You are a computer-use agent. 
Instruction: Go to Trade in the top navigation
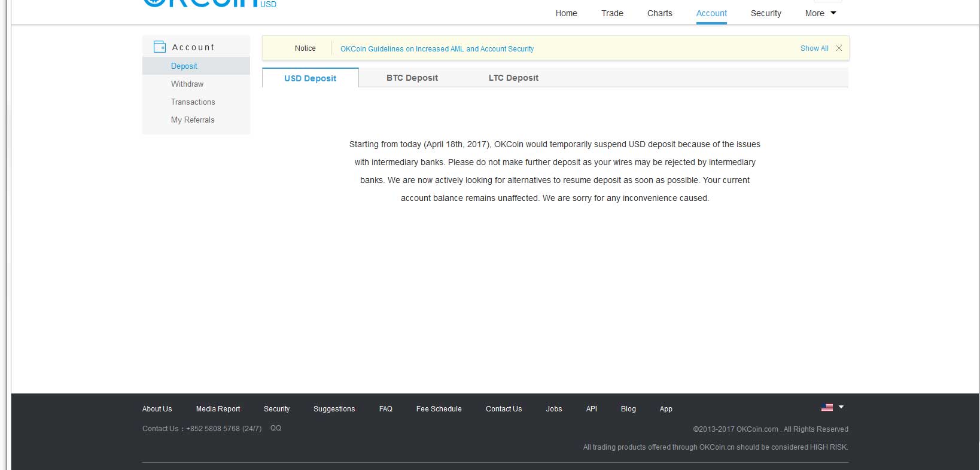pyautogui.click(x=612, y=13)
